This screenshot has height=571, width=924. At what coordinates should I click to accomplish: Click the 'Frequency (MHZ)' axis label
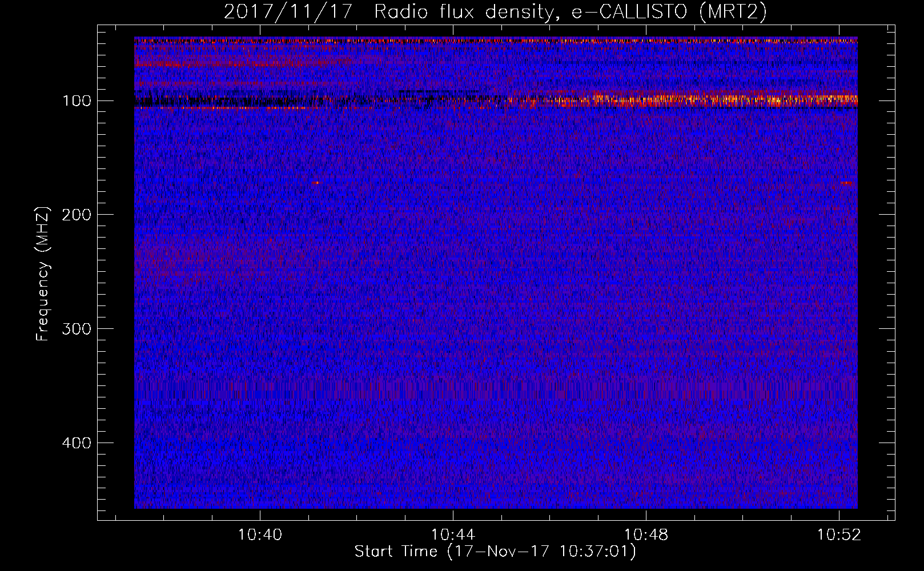tap(43, 274)
